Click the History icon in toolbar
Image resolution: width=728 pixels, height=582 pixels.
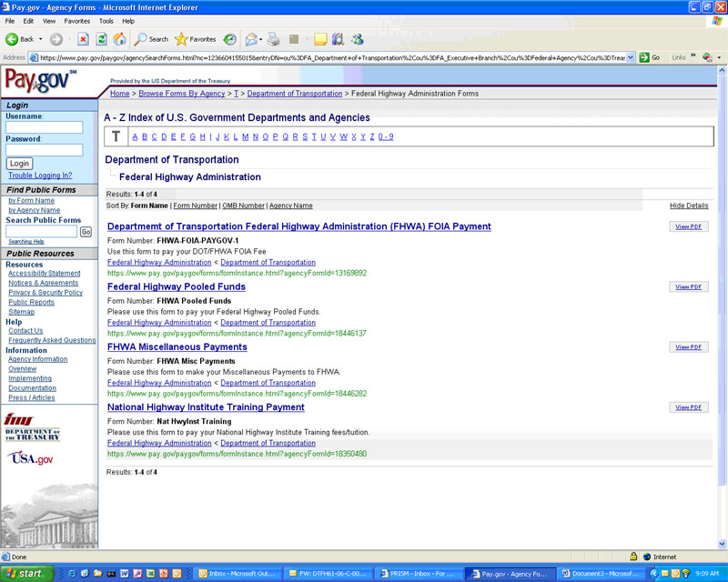[230, 39]
